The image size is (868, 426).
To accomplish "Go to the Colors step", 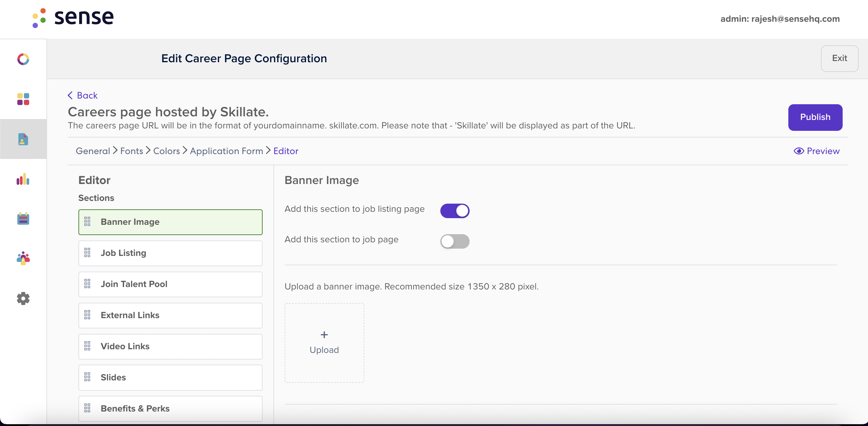I will coord(167,151).
